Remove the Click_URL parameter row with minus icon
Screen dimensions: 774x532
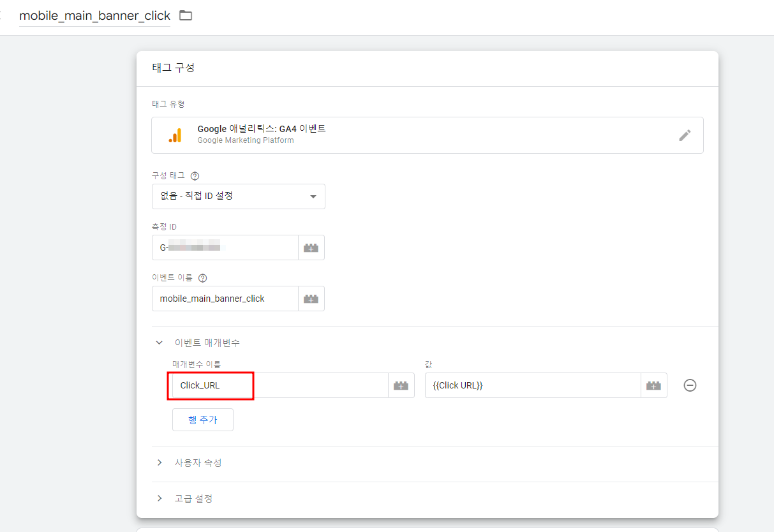coord(690,385)
